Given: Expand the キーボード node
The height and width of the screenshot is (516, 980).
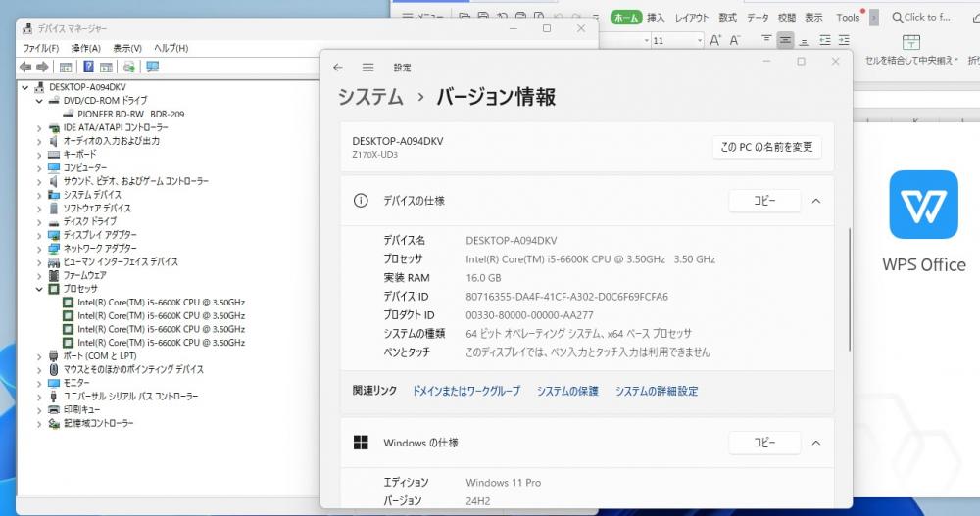Looking at the screenshot, I should (39, 155).
